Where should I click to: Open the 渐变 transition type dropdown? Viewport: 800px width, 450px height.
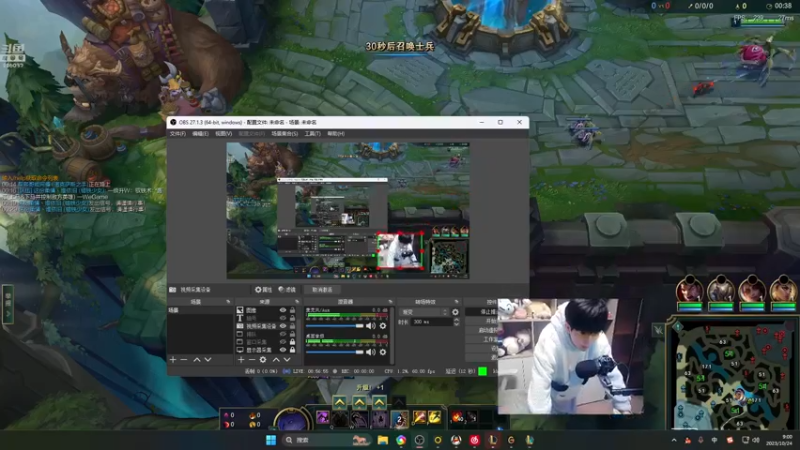coord(424,312)
